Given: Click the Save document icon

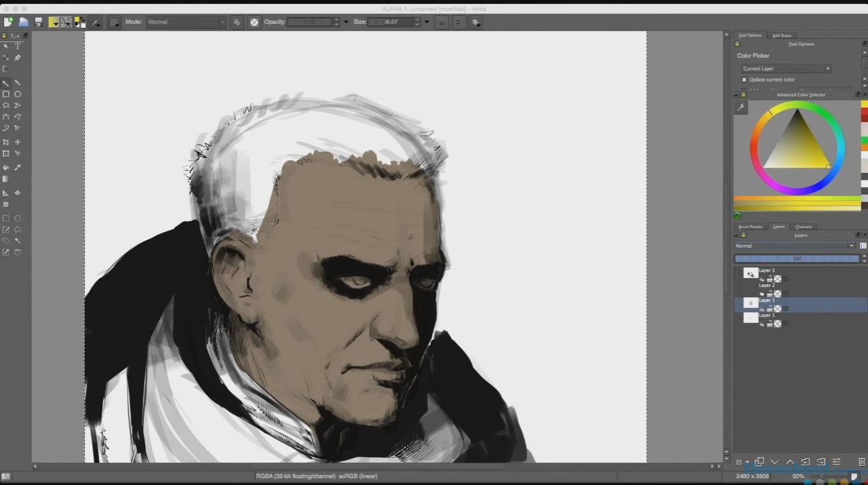Looking at the screenshot, I should (x=39, y=22).
